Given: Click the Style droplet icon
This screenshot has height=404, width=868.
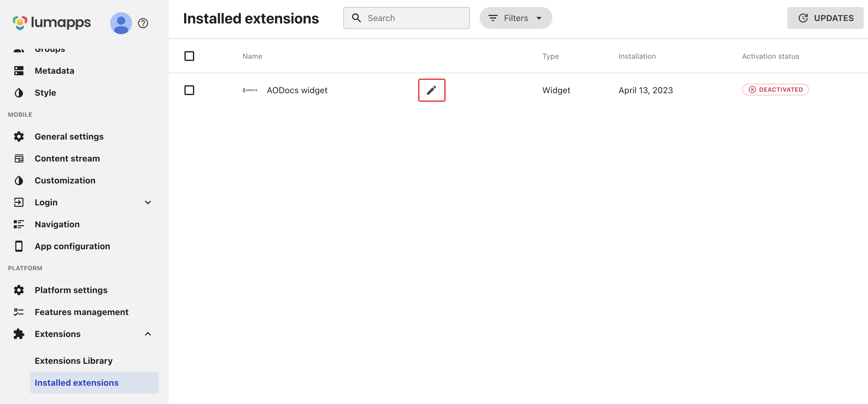Looking at the screenshot, I should 19,93.
